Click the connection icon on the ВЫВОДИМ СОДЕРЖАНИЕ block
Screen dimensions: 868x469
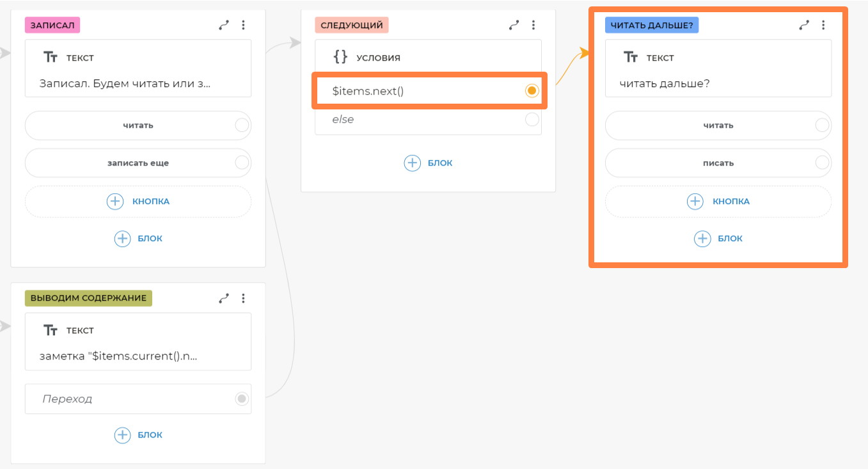(224, 298)
